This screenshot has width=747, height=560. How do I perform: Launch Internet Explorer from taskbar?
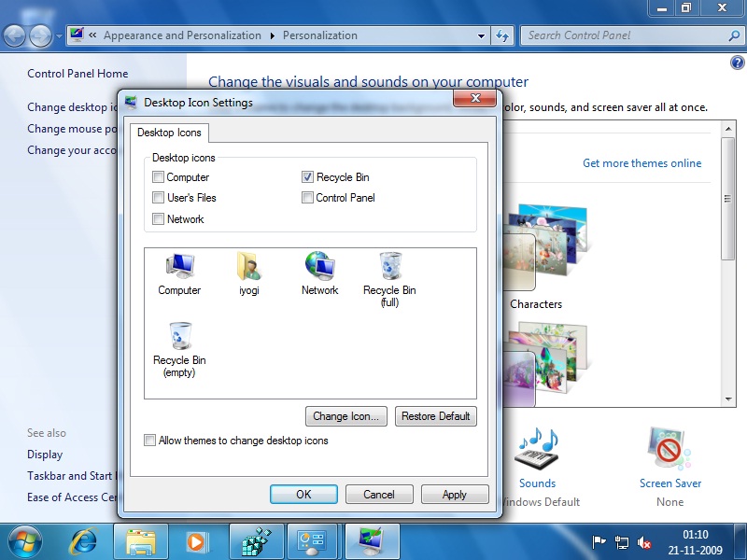coord(84,542)
